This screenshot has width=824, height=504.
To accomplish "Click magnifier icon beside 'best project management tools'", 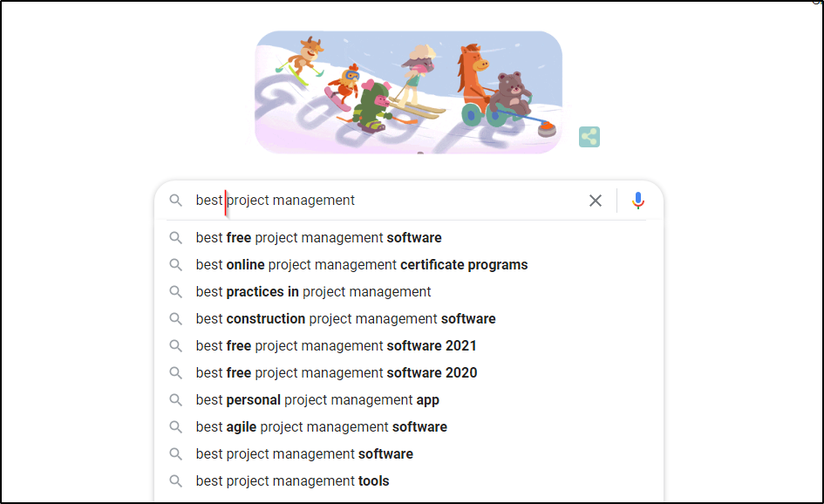I will point(176,480).
